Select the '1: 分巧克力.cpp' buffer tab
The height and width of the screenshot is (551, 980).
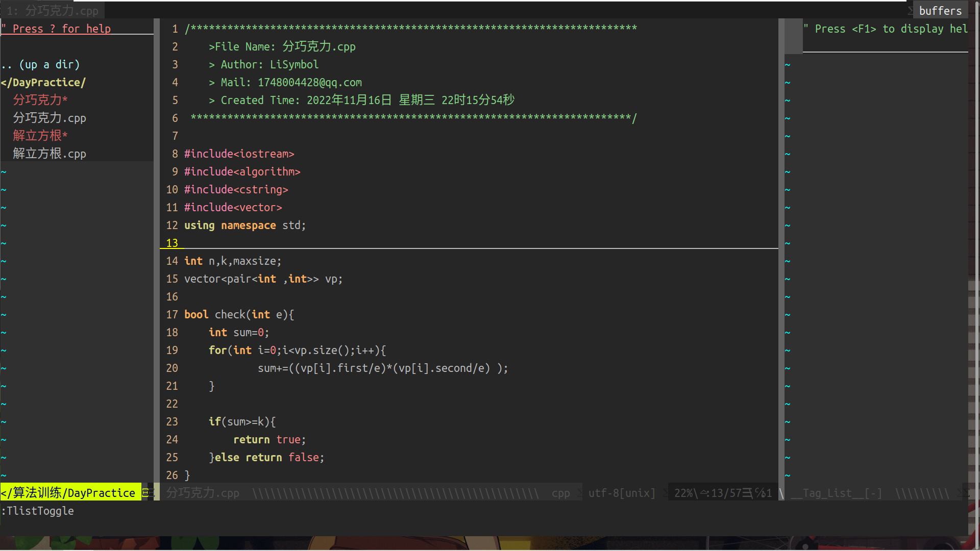point(53,10)
